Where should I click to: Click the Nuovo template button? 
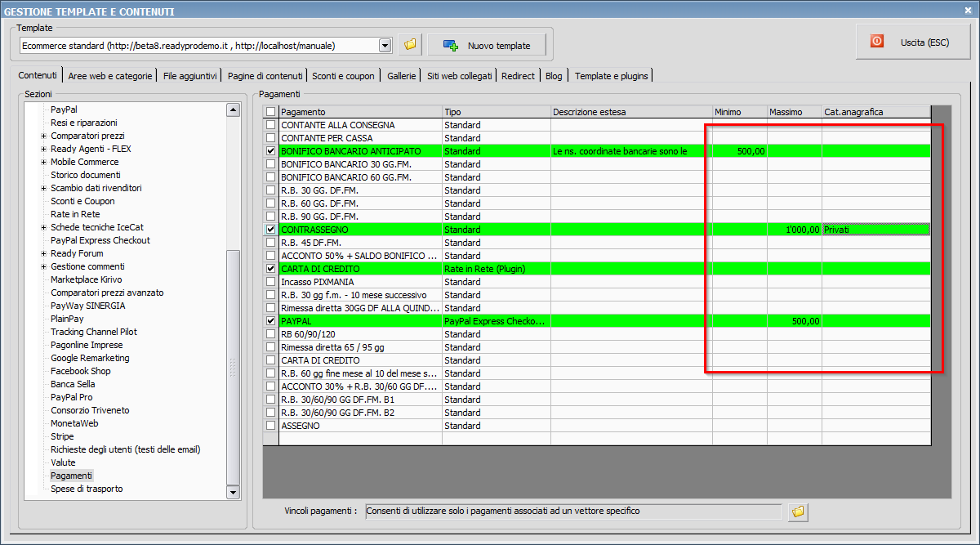(x=485, y=45)
